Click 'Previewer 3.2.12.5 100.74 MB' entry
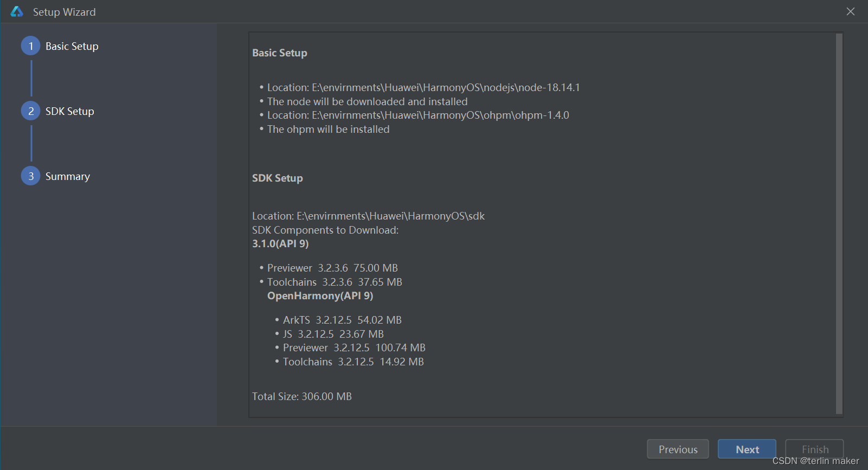Viewport: 868px width, 470px height. (x=354, y=347)
